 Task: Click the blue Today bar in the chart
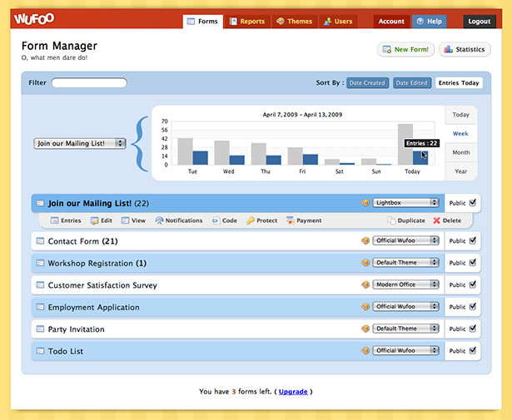[x=420, y=158]
